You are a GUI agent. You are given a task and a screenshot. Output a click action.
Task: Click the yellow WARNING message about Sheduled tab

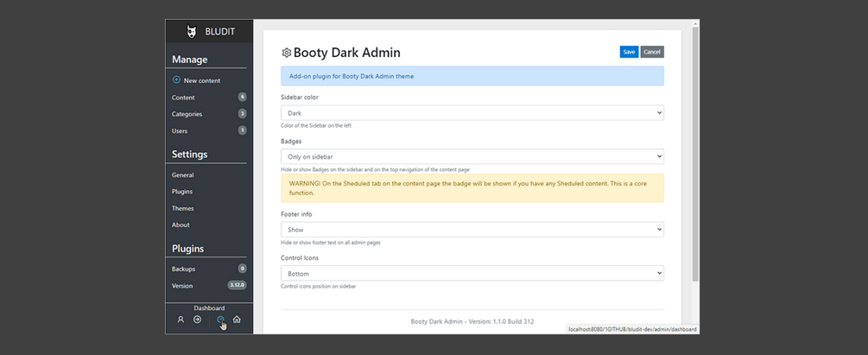point(472,188)
